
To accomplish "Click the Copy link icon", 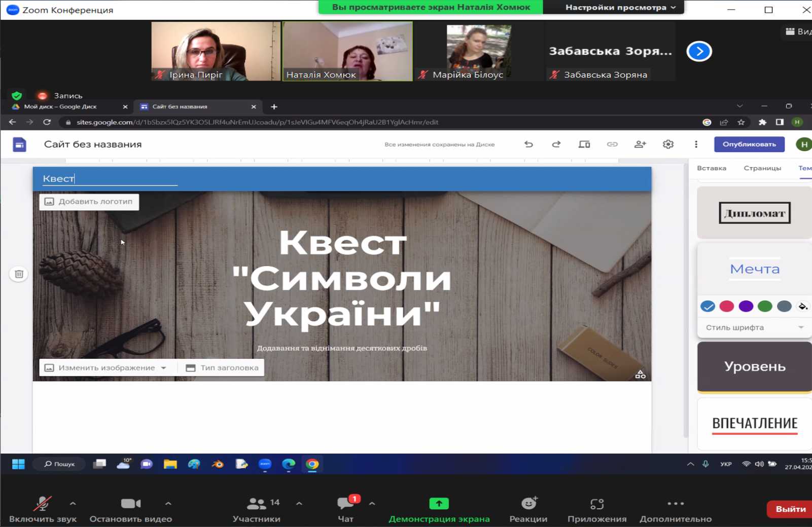I will (x=612, y=144).
